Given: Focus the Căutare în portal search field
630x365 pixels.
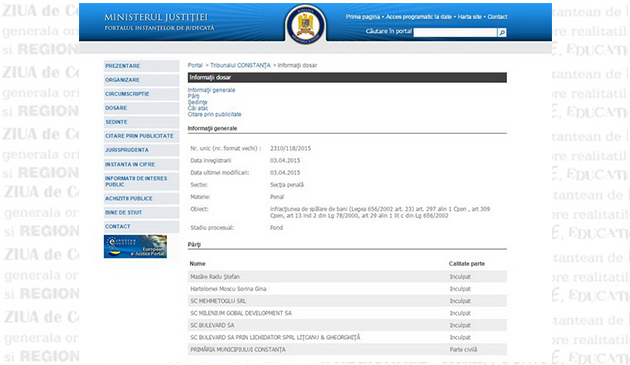Looking at the screenshot, I should tap(455, 33).
